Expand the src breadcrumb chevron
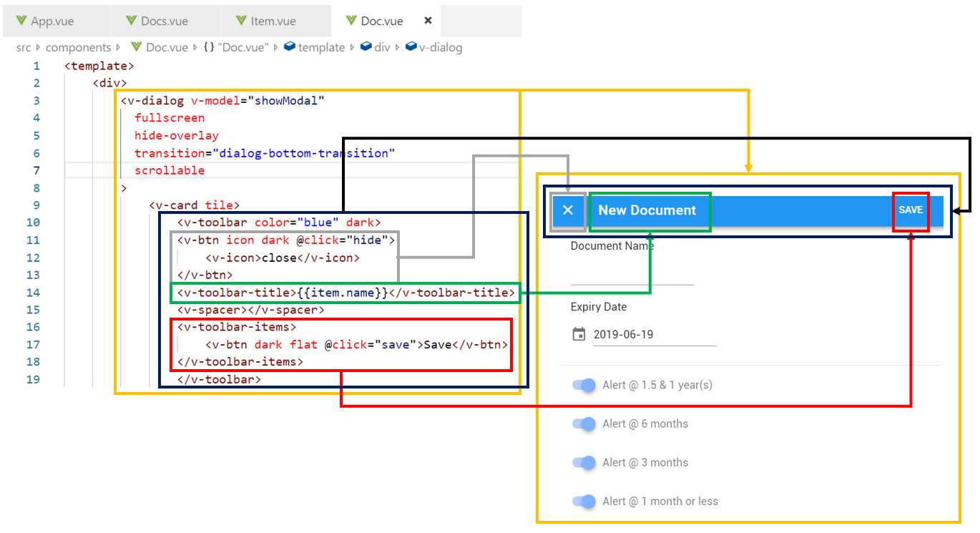Screen dimensions: 980x533 coord(36,47)
